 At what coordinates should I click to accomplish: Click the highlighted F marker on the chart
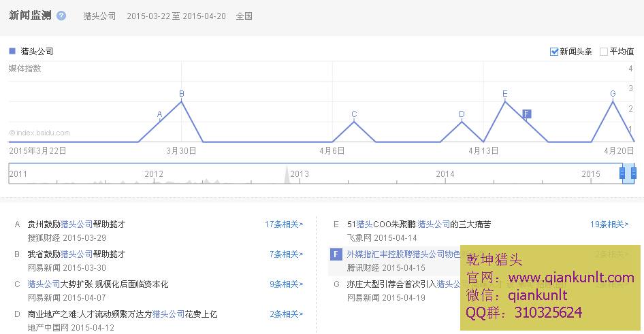(x=526, y=114)
